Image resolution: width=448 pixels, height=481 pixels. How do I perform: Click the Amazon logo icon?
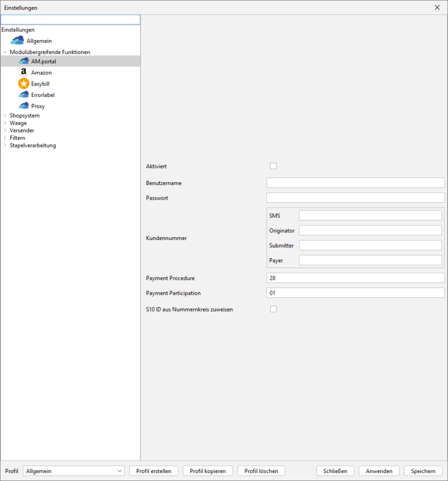pos(24,72)
